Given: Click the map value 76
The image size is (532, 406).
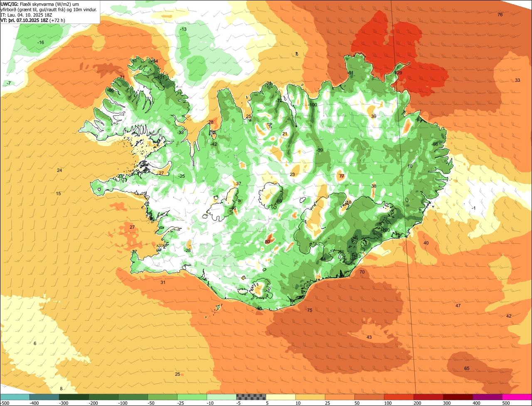Looking at the screenshot, I should pos(500,15).
